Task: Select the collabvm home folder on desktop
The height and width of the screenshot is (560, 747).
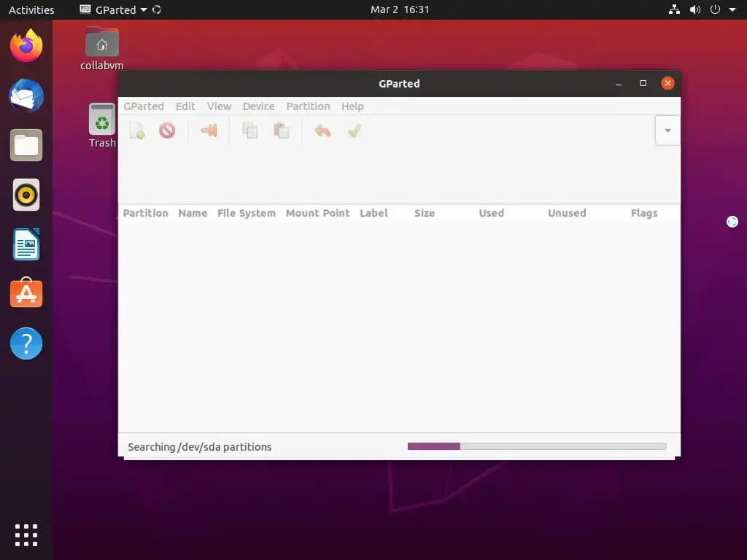Action: pos(101,49)
